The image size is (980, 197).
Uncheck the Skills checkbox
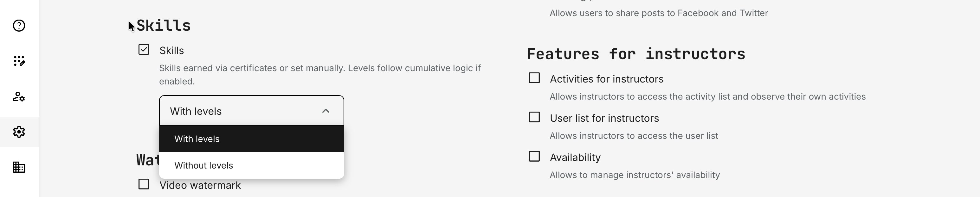[x=144, y=50]
